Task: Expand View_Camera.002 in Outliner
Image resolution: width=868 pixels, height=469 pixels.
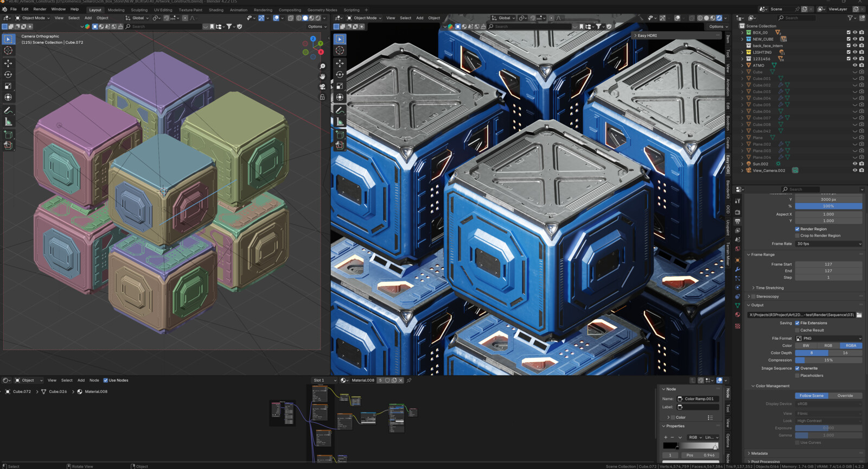Action: point(742,170)
